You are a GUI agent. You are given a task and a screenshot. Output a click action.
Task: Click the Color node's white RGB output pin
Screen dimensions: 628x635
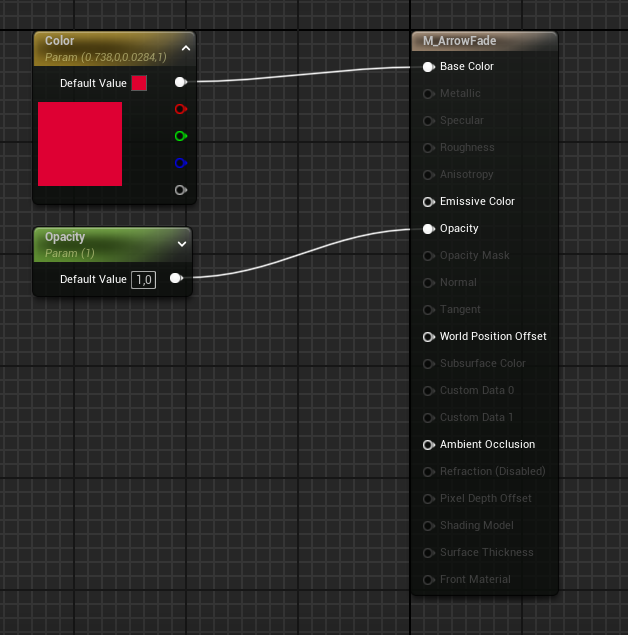coord(180,82)
